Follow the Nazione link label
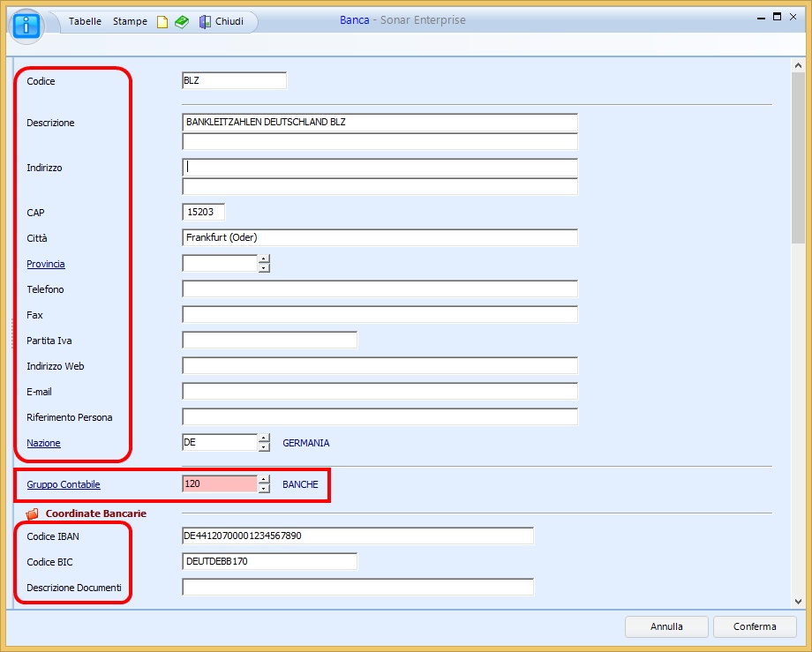Screen dimensions: 812x652 point(43,443)
